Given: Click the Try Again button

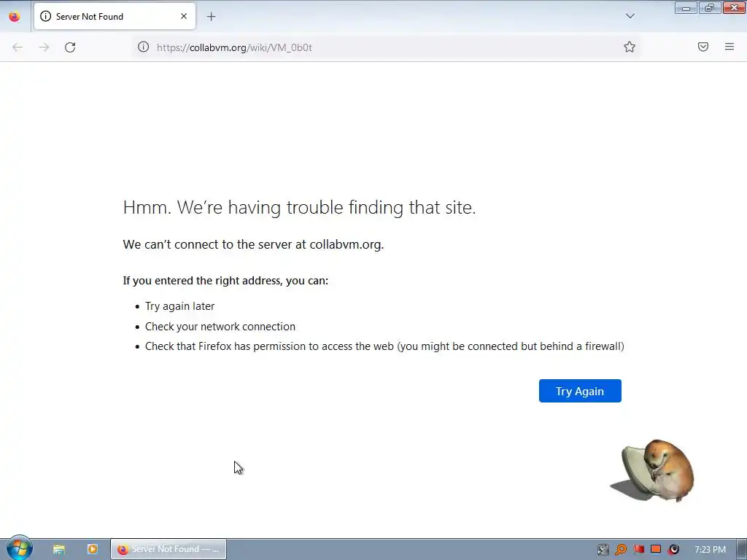Looking at the screenshot, I should tap(580, 391).
